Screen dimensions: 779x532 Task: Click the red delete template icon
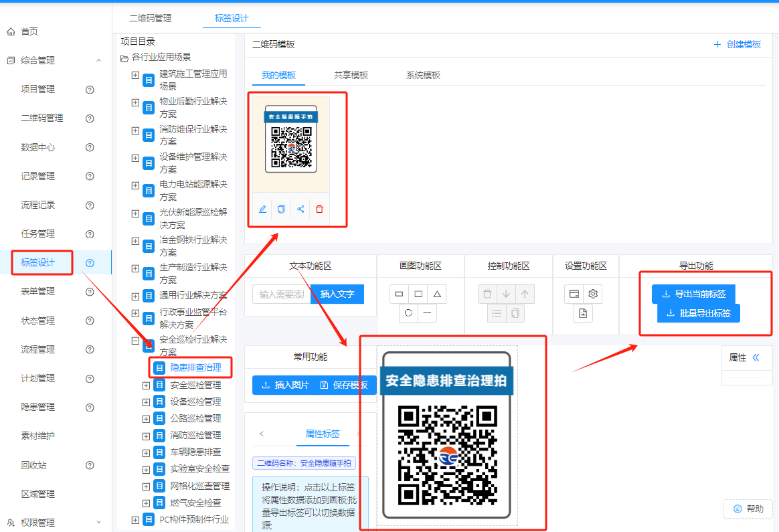(x=319, y=209)
